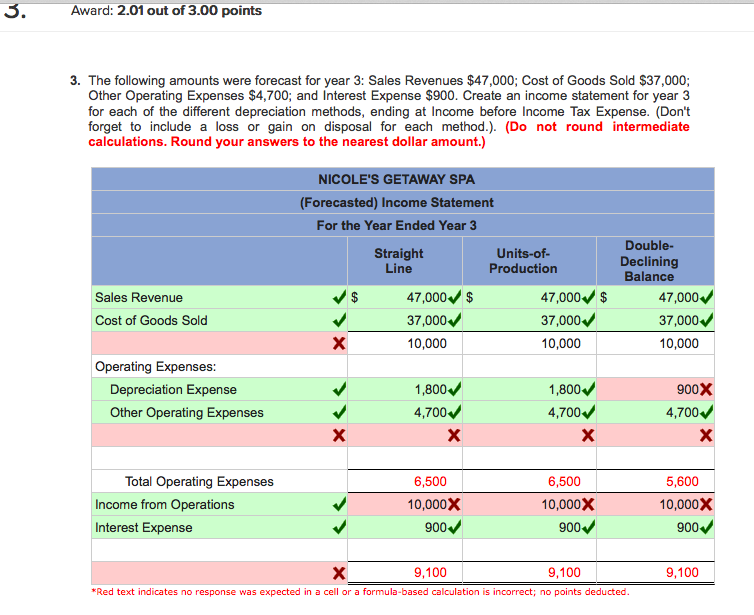Click the checkmark next to Double-Declining sales revenue 47,000

706,298
